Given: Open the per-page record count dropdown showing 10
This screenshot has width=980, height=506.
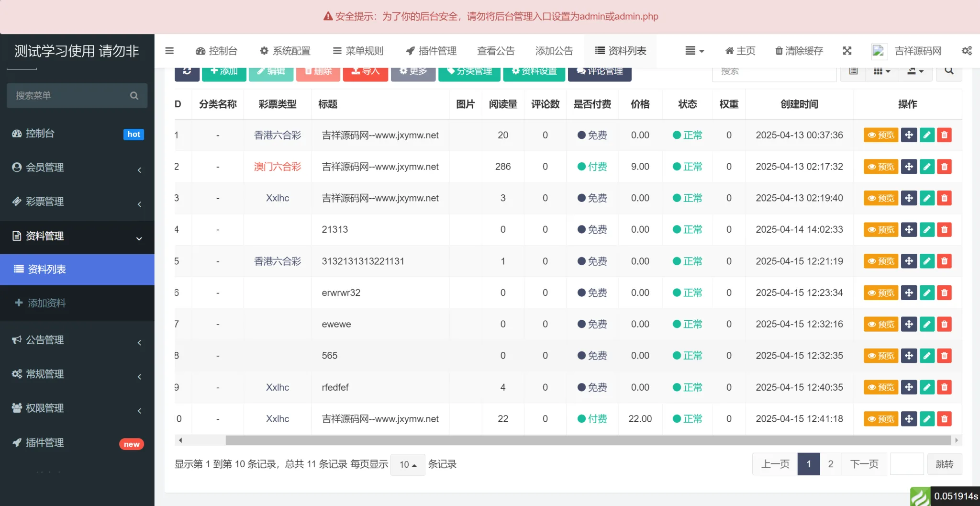Looking at the screenshot, I should pos(407,464).
